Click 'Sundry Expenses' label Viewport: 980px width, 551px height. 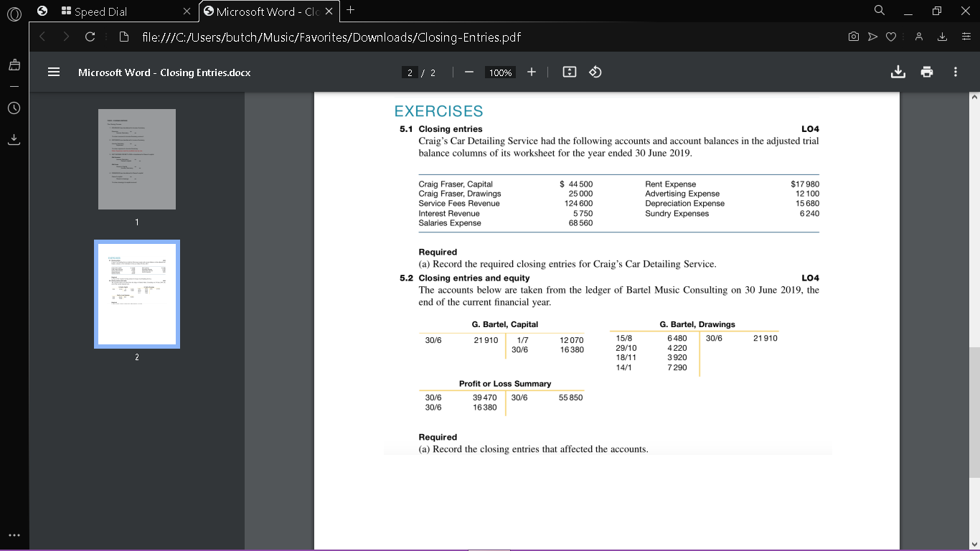(677, 213)
